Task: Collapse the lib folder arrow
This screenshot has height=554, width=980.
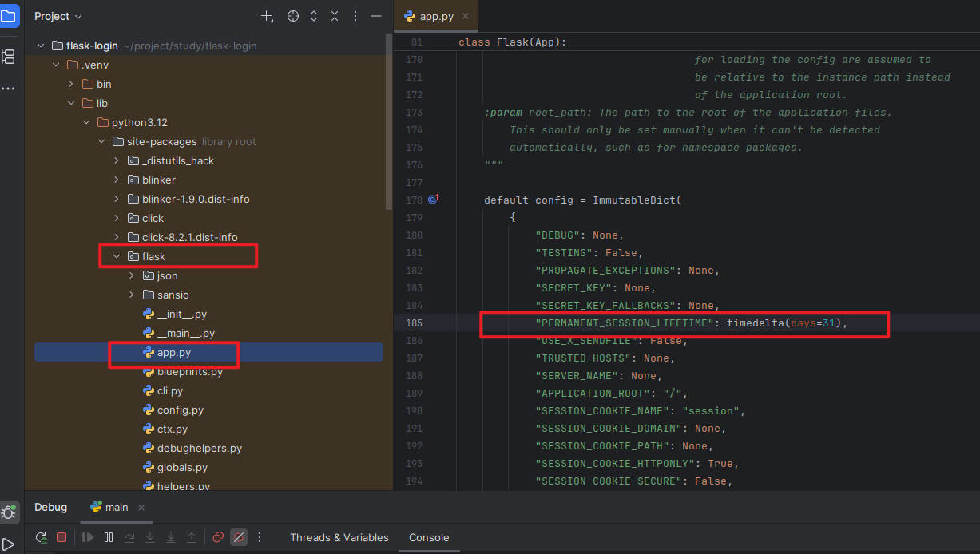Action: click(71, 103)
